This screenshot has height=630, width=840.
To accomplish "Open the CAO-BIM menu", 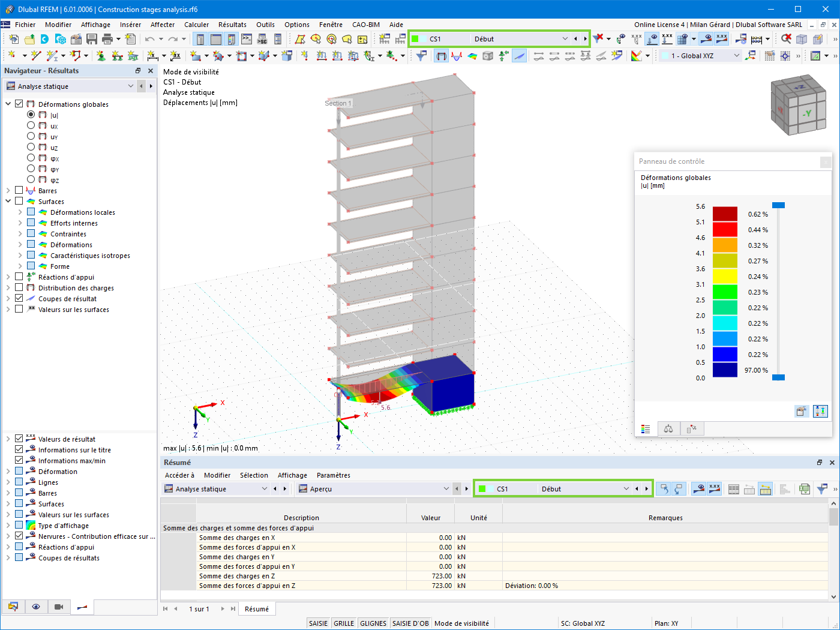I will pos(366,25).
